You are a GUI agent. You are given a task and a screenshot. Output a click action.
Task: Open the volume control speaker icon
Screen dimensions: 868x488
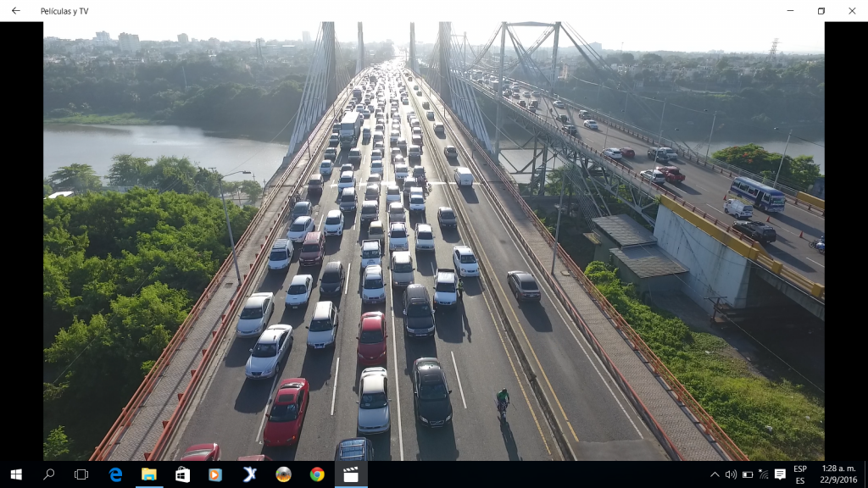731,474
